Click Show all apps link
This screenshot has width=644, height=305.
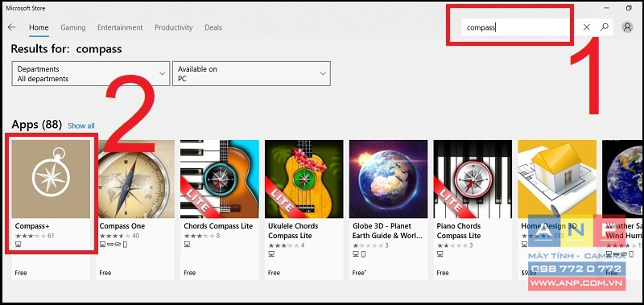(81, 126)
